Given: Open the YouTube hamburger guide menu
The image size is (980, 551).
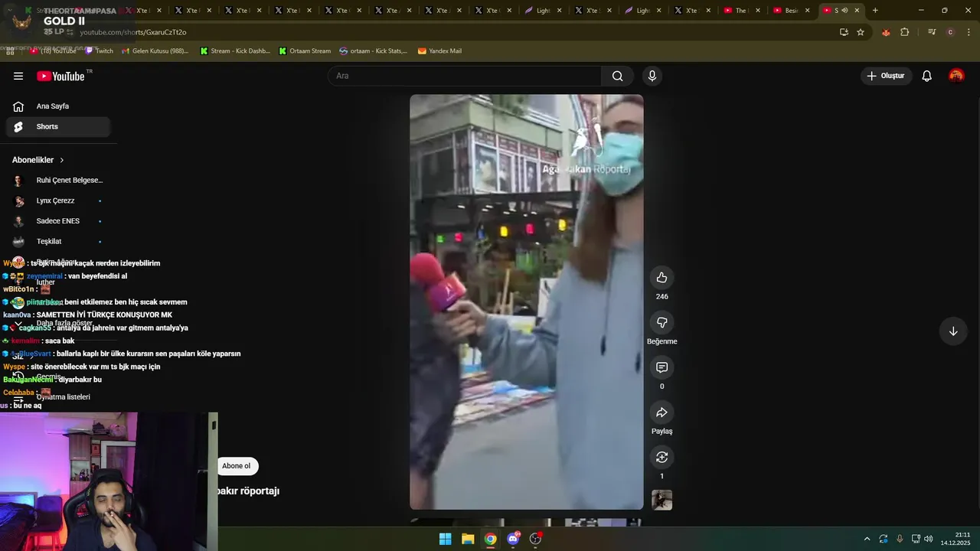Looking at the screenshot, I should coord(18,76).
